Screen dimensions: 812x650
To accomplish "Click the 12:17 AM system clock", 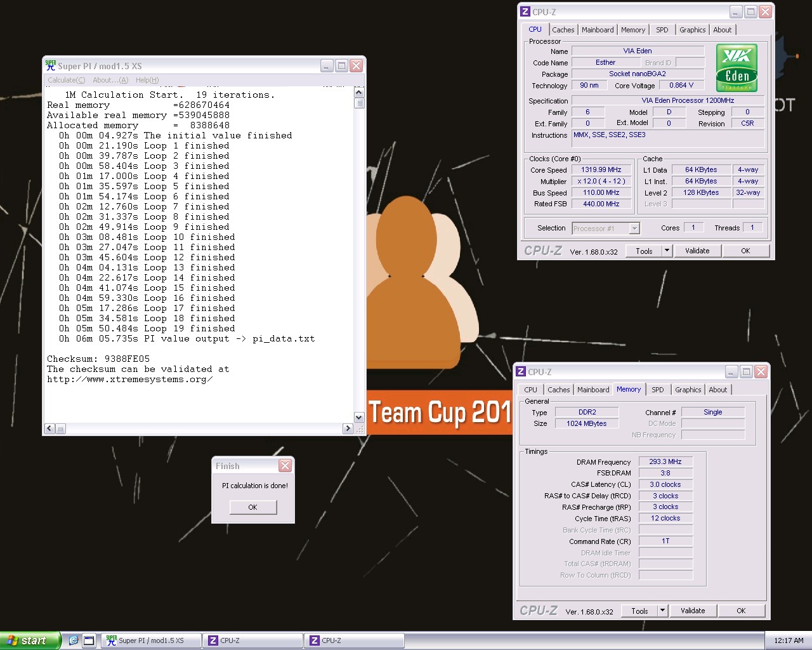I will pyautogui.click(x=789, y=640).
